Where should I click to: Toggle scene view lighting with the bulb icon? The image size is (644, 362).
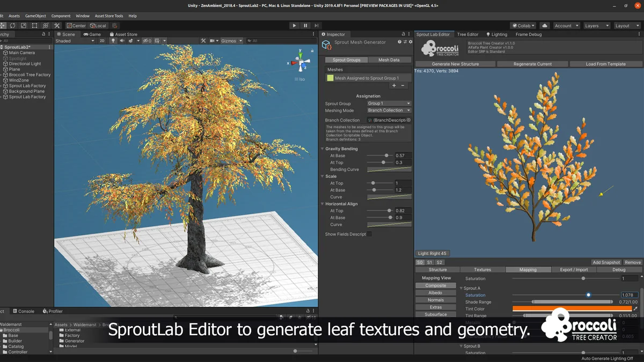click(113, 41)
